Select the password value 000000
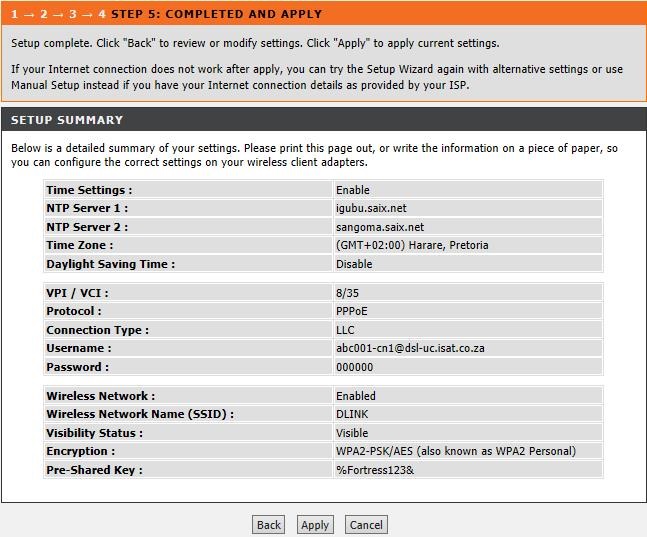 (x=354, y=367)
